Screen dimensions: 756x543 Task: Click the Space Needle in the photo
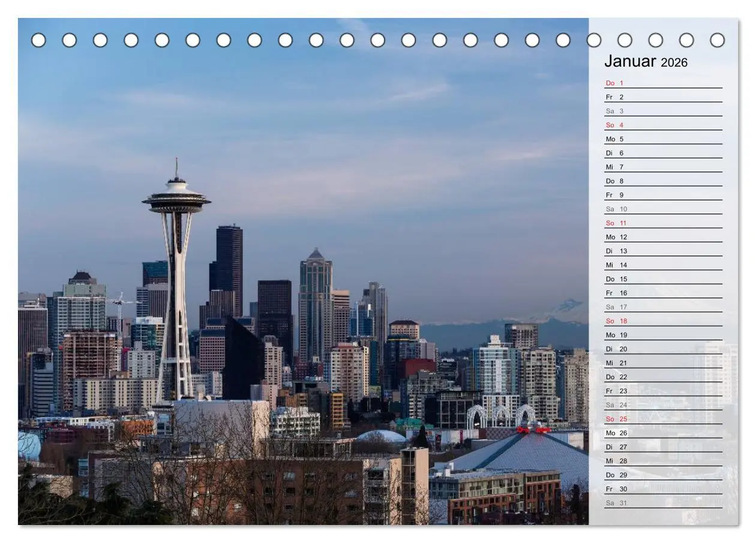click(x=176, y=280)
